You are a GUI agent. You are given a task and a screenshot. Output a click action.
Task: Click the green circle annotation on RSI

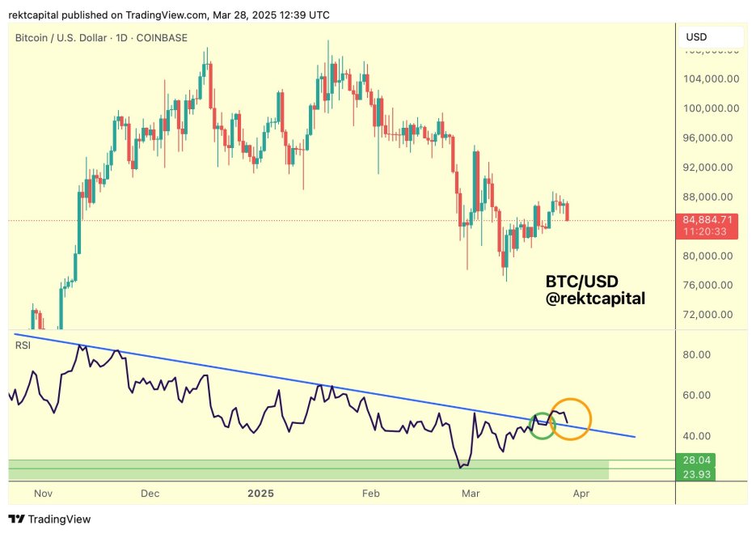pos(543,426)
